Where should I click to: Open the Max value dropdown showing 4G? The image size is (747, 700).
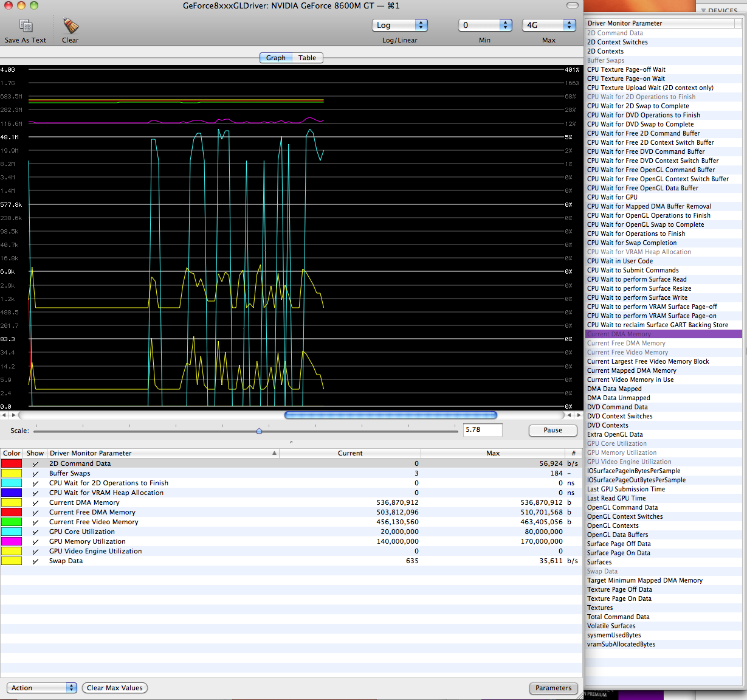click(x=548, y=25)
